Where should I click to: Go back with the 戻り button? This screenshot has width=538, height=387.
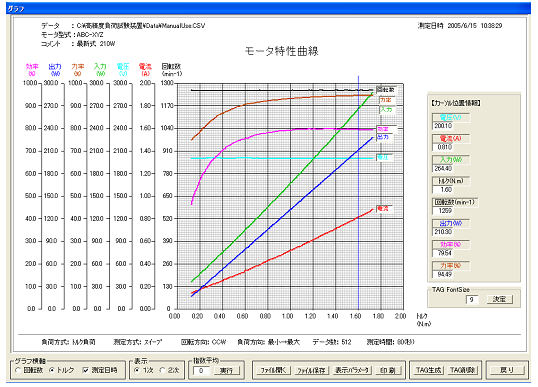(507, 370)
